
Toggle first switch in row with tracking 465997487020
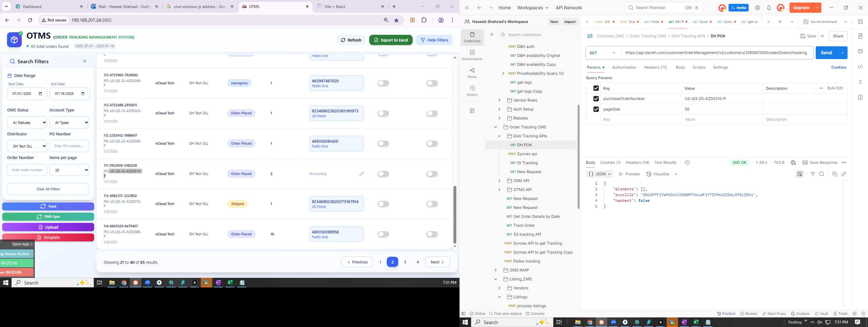383,83
